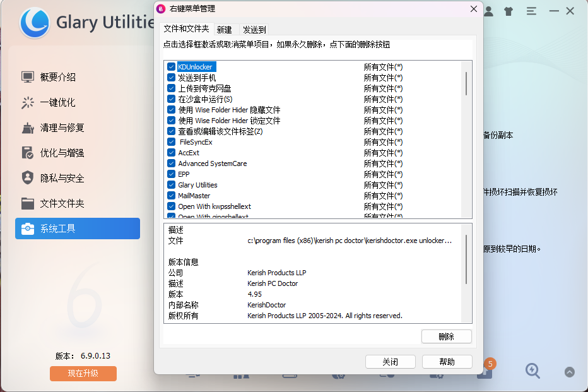This screenshot has width=588, height=392.
Task: Open the 概要介绍 sidebar section
Action: (x=77, y=77)
